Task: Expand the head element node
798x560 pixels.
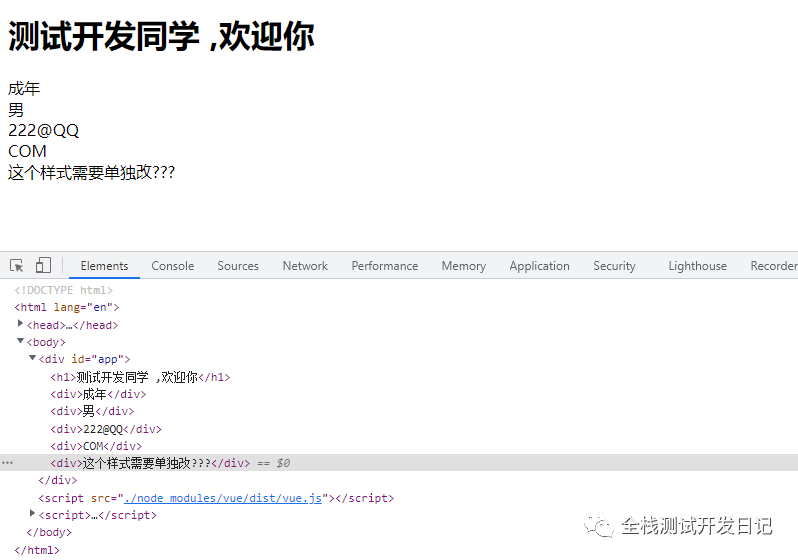Action: point(20,324)
